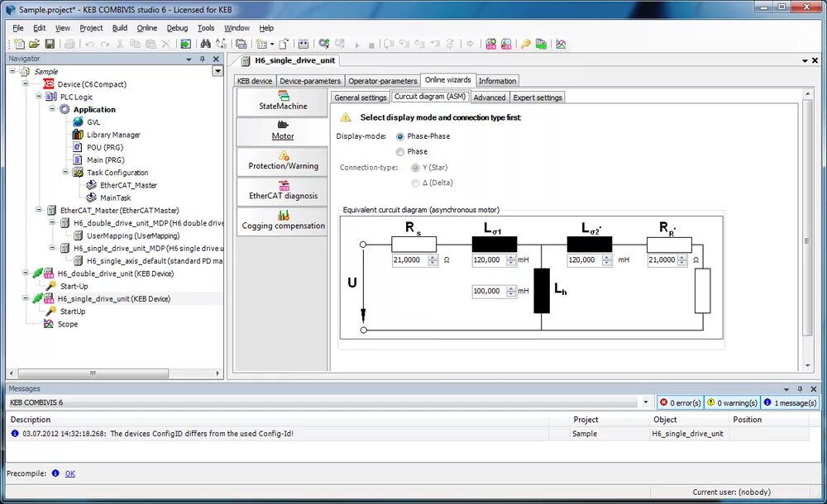This screenshot has height=504, width=827.
Task: Select Δ (Delta) connection type
Action: pyautogui.click(x=416, y=183)
